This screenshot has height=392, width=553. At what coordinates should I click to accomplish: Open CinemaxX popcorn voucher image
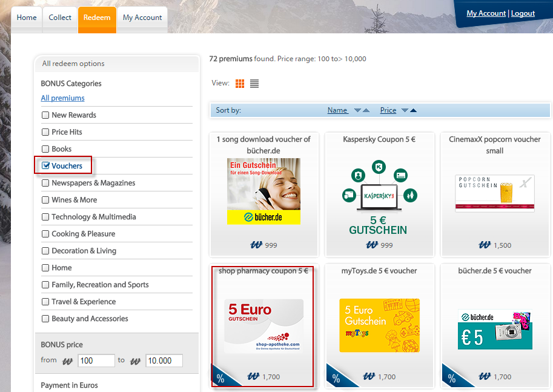click(495, 193)
